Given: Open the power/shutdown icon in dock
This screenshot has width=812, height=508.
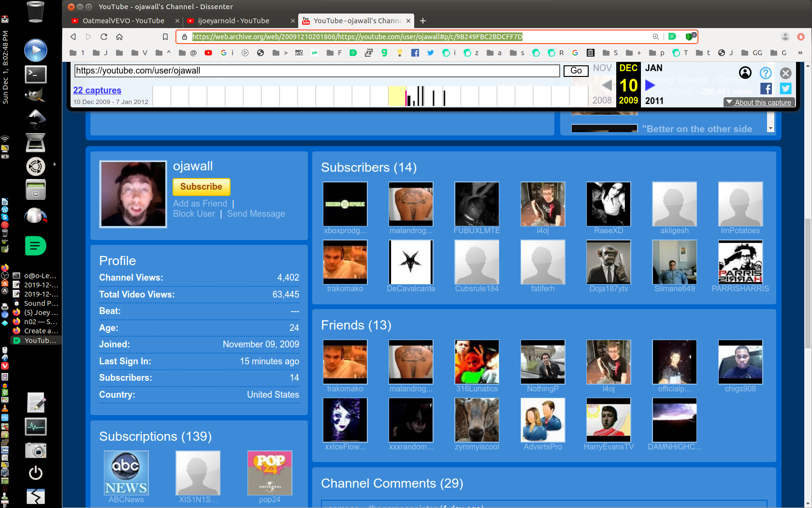Looking at the screenshot, I should tap(36, 473).
